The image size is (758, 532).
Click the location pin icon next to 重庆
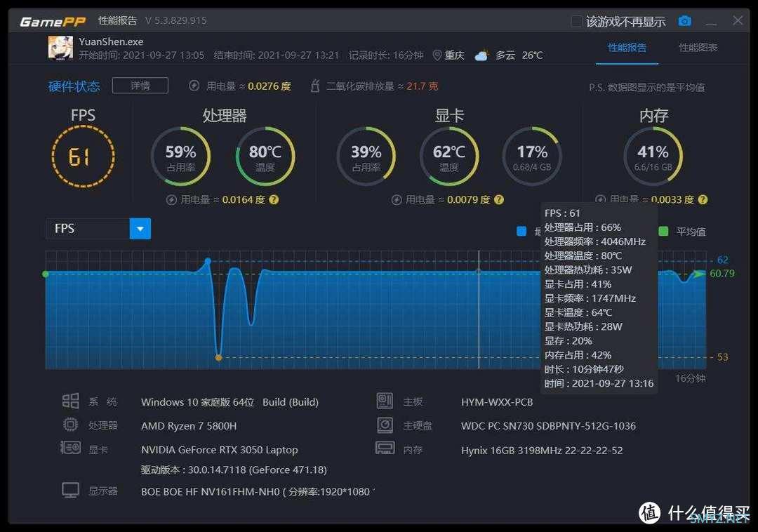click(x=437, y=55)
